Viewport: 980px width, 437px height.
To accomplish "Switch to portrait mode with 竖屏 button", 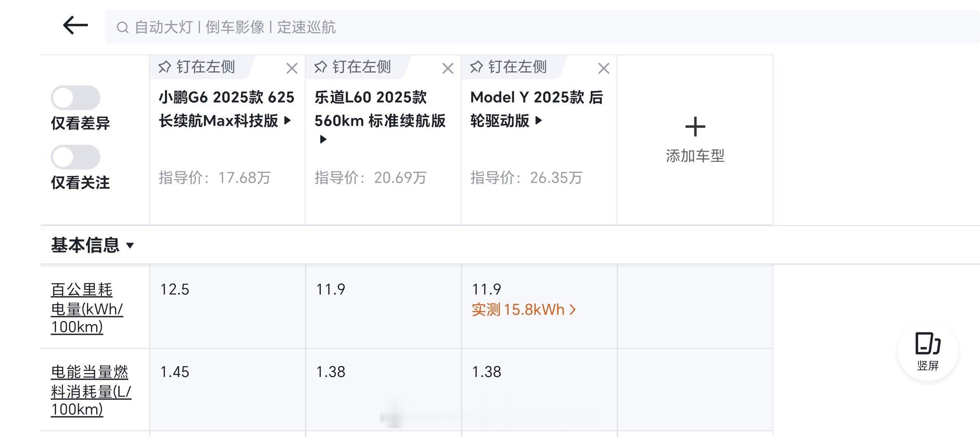I will coord(928,351).
